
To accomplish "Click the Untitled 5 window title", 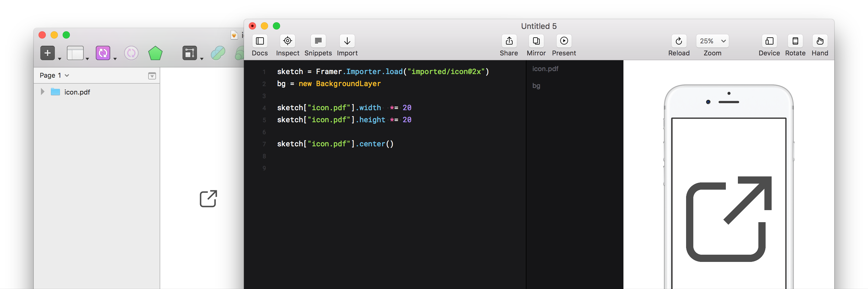I will tap(539, 26).
